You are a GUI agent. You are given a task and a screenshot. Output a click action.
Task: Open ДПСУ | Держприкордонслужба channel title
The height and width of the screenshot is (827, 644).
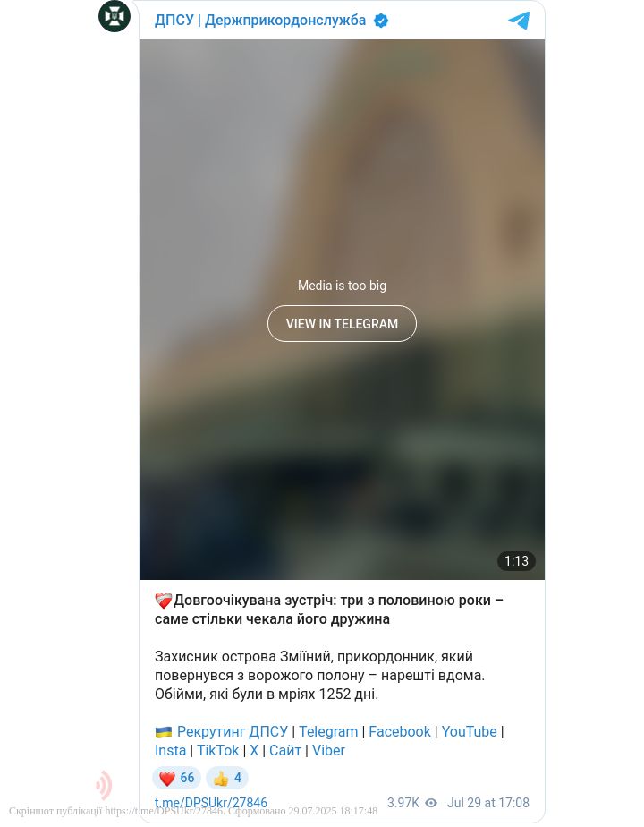click(x=259, y=20)
